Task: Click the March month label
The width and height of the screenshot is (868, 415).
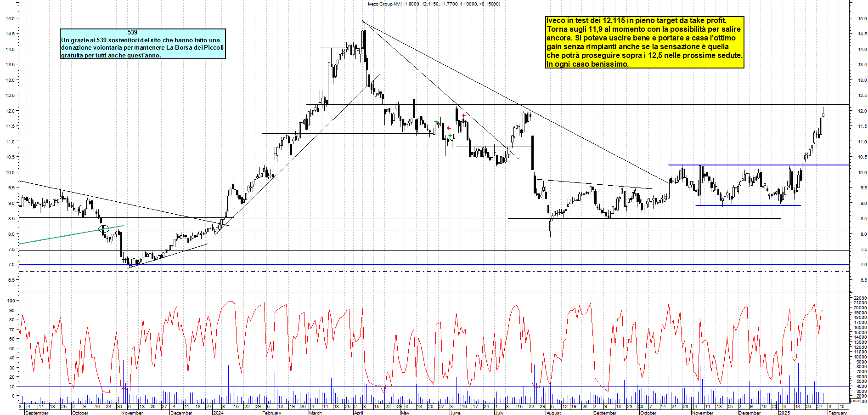Action: (x=316, y=413)
